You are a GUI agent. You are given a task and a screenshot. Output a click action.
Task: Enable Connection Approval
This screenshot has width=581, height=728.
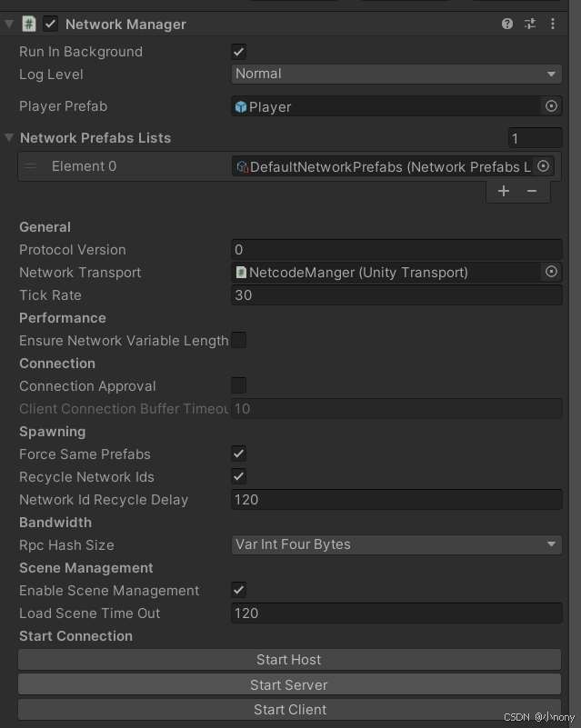238,385
